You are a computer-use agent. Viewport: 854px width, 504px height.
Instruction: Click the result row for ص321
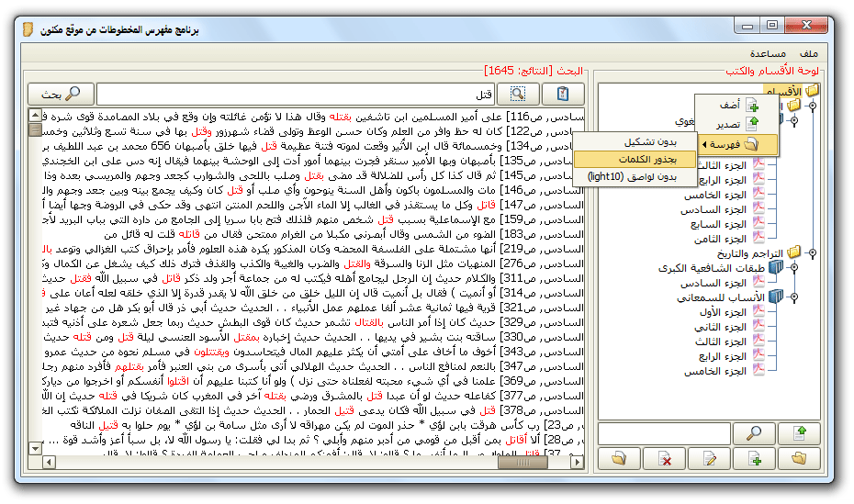313,308
